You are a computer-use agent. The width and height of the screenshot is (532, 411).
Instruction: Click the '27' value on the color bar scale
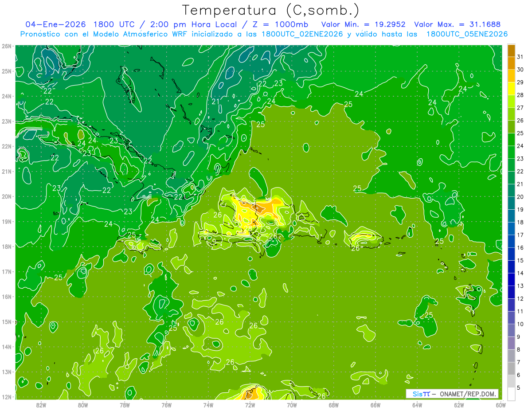point(520,108)
